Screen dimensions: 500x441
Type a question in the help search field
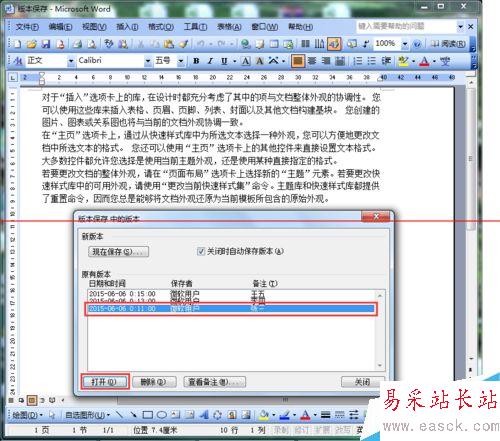407,26
